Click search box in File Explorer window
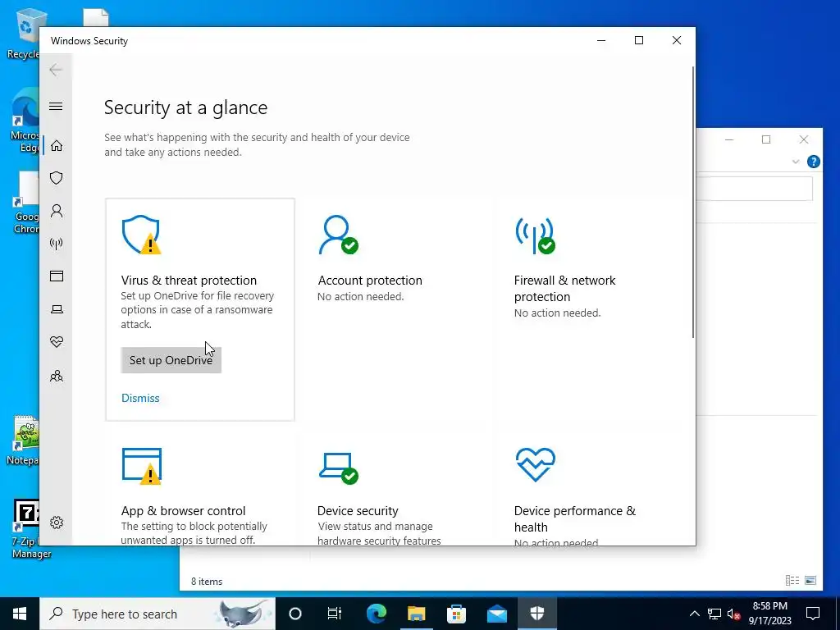This screenshot has height=630, width=840. [x=754, y=189]
